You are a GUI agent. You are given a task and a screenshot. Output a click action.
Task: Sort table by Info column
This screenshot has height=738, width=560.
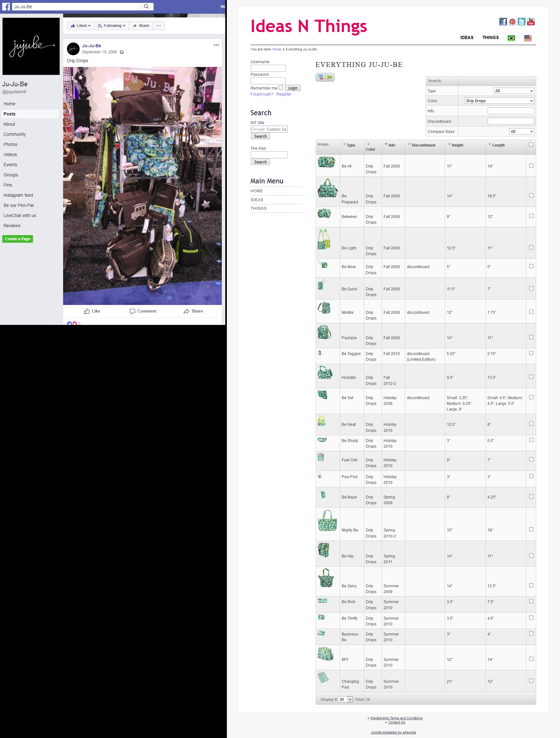[x=392, y=145]
